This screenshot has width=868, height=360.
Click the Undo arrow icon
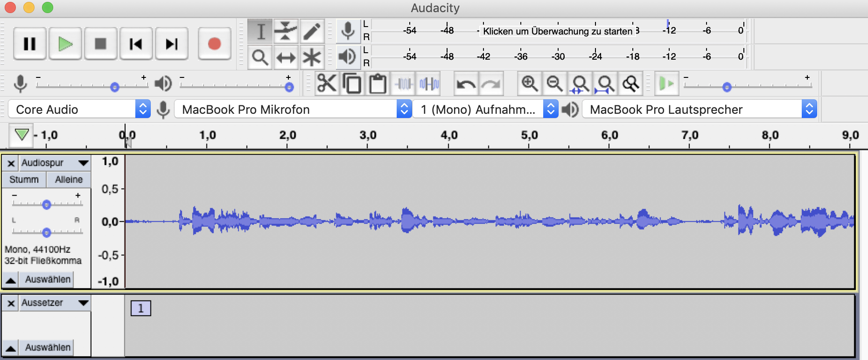pos(466,84)
